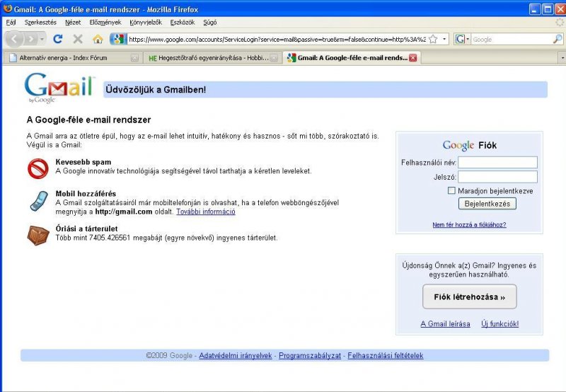Viewport: 566px width, 392px height.
Task: Click the Mobil hozzáférés heading
Action: tap(86, 193)
